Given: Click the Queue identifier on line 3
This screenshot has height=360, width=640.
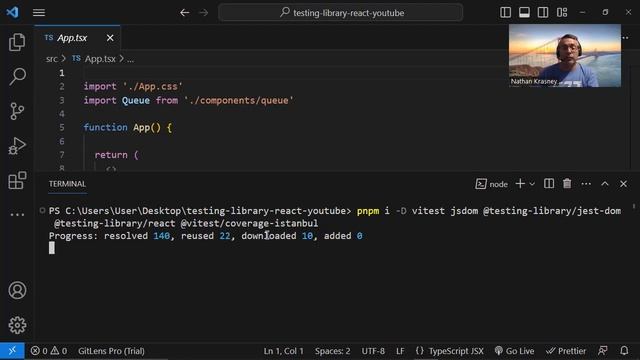Looking at the screenshot, I should pos(136,100).
